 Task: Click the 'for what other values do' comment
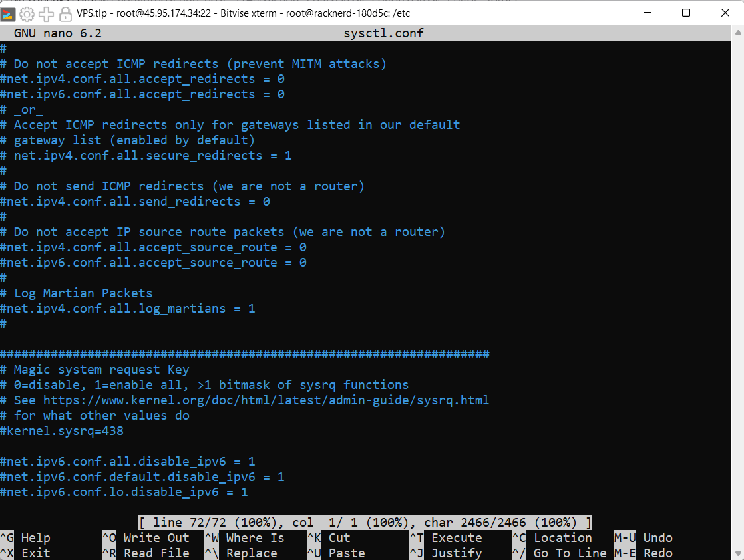pyautogui.click(x=95, y=416)
